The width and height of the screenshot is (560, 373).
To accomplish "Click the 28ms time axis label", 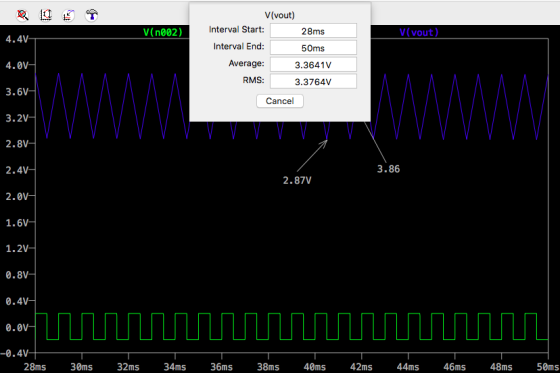I will tap(35, 367).
